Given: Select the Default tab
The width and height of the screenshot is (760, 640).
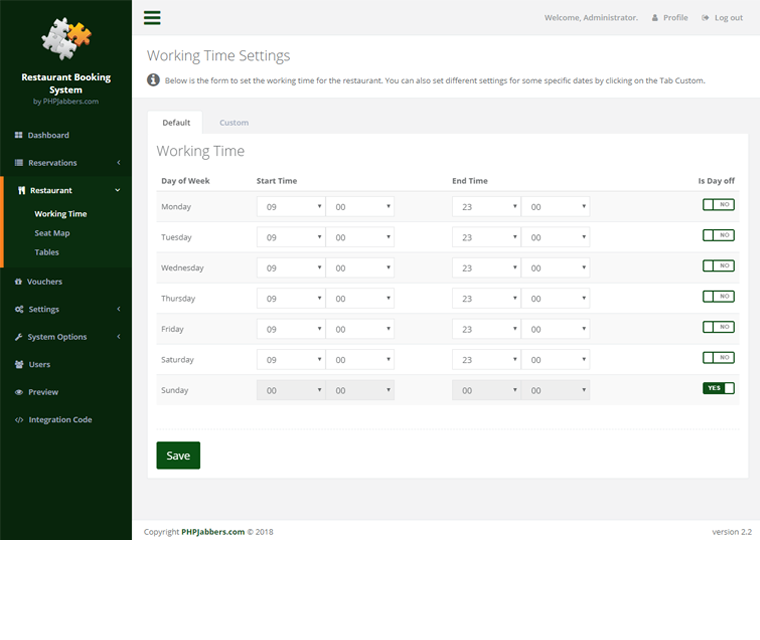Looking at the screenshot, I should pyautogui.click(x=176, y=123).
